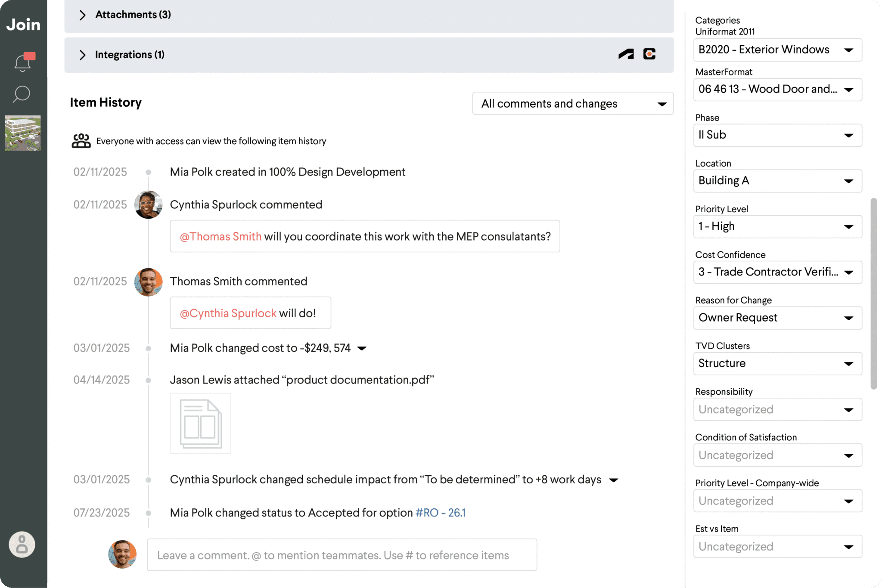Open the attached product documentation file icon
Screen dimensions: 882x588
tap(201, 423)
